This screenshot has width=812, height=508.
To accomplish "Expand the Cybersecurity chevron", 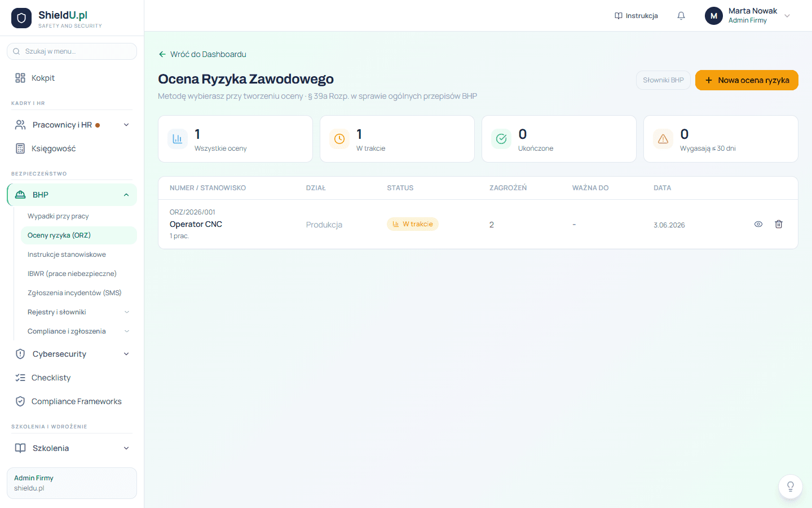I will tap(126, 354).
